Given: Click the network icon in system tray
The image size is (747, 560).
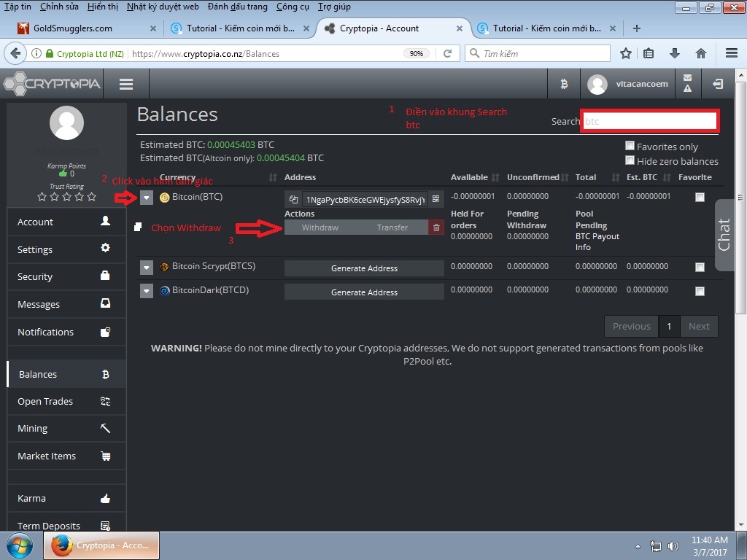Looking at the screenshot, I should [656, 546].
